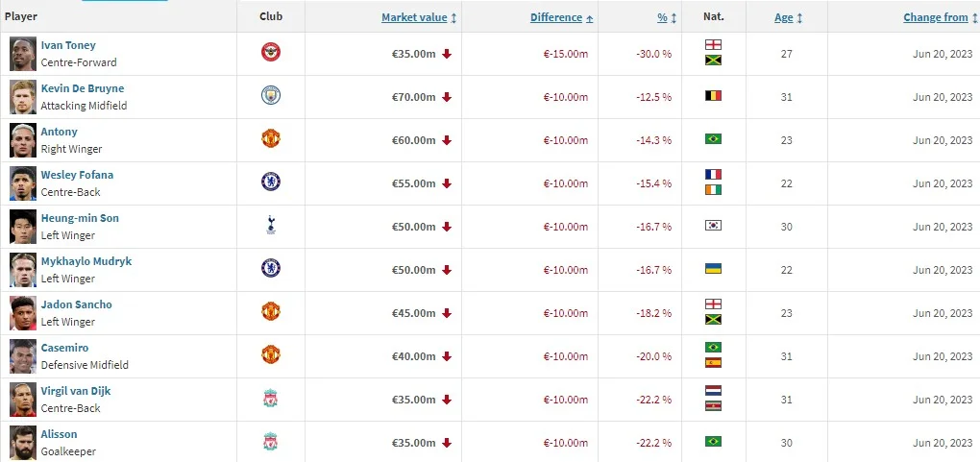Open Ivan Toney's player profile

(x=67, y=45)
